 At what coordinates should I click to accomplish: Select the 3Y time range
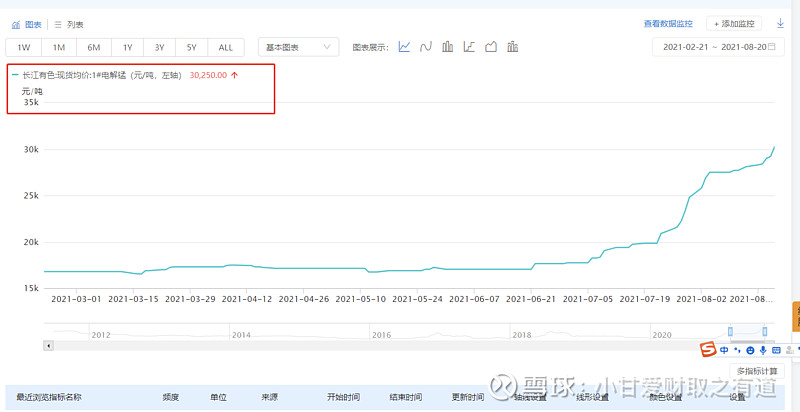point(160,47)
